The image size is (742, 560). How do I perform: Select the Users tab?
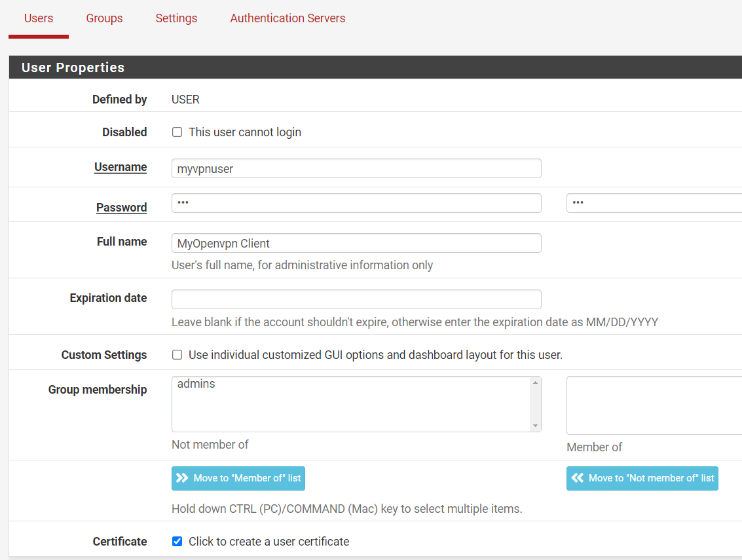click(x=38, y=18)
